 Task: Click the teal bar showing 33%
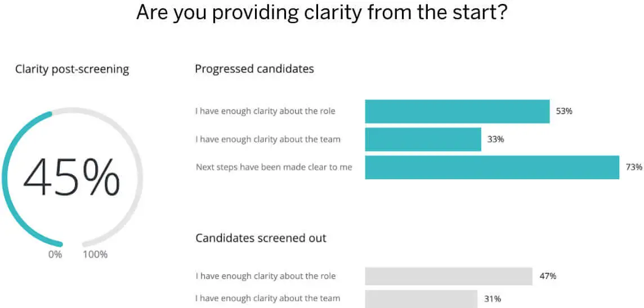coord(423,139)
